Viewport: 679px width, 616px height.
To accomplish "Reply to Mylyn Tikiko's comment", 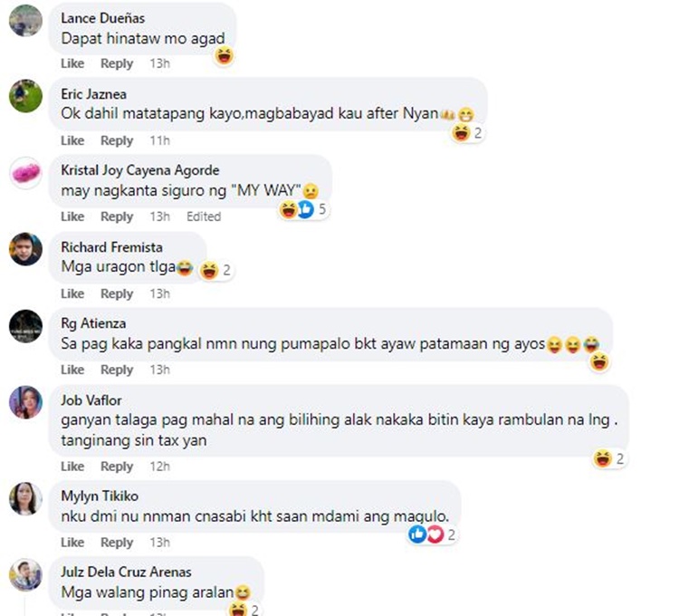I will [117, 543].
